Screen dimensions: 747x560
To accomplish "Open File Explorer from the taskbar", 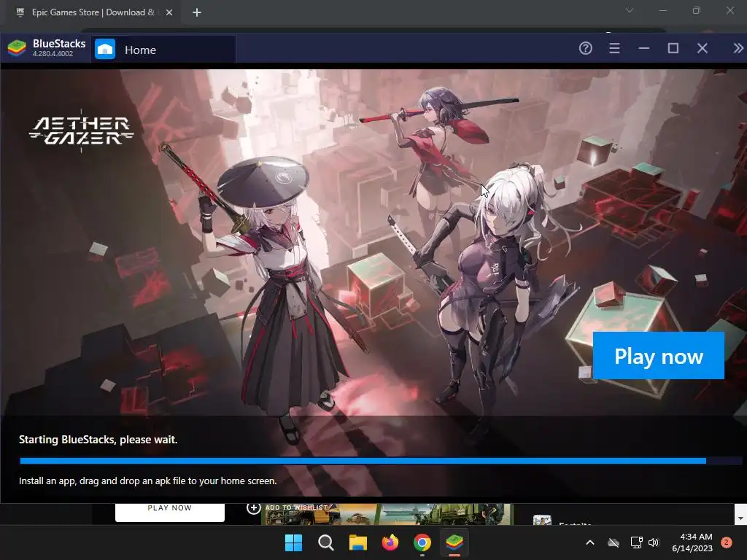I will pyautogui.click(x=357, y=542).
